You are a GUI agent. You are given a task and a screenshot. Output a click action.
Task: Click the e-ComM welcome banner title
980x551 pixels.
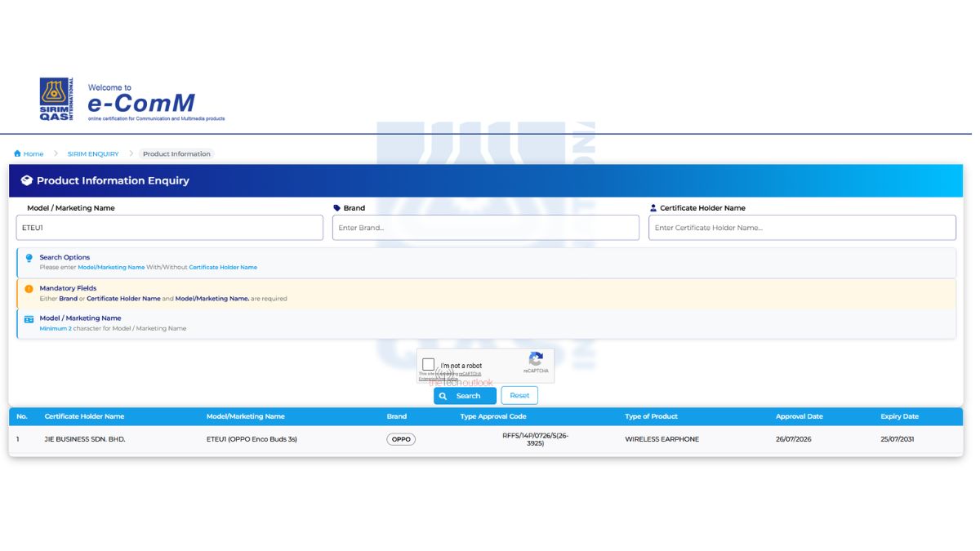click(x=141, y=103)
